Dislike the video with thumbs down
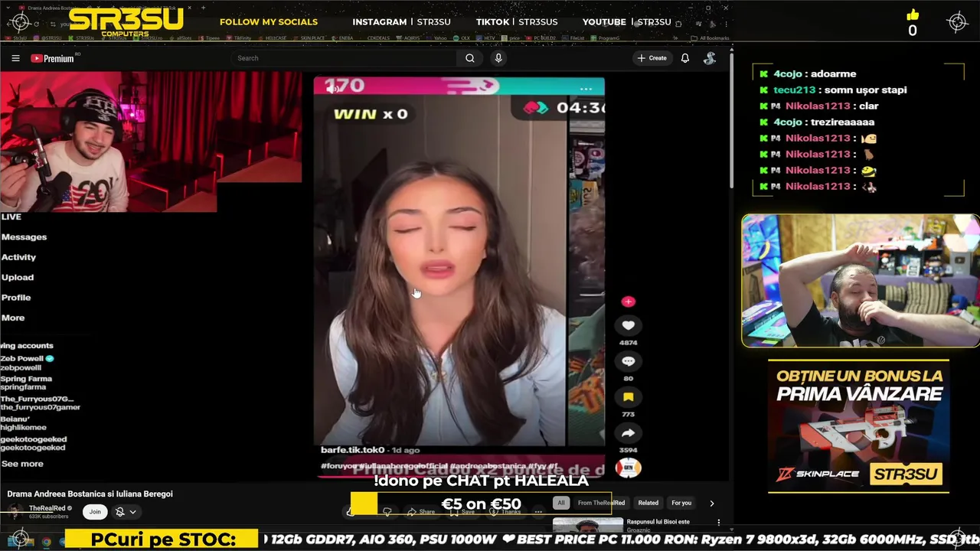Screen dimensions: 980x551 [x=387, y=511]
